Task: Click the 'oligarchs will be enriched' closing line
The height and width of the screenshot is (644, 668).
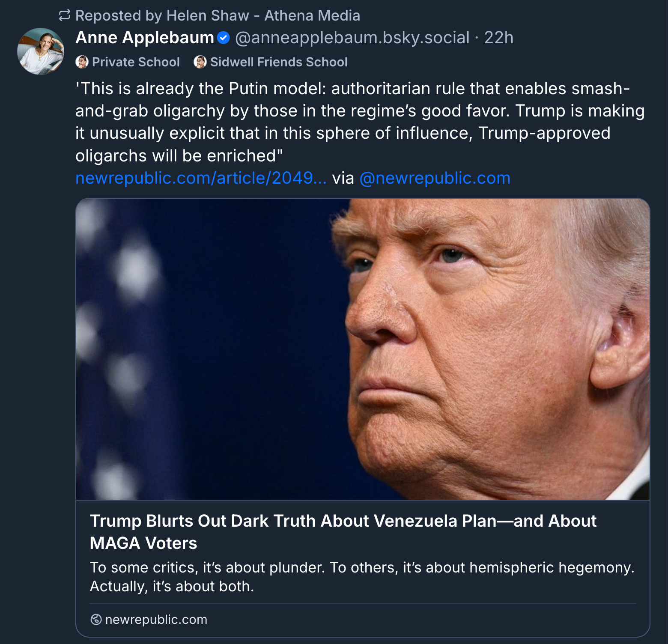Action: pos(179,156)
